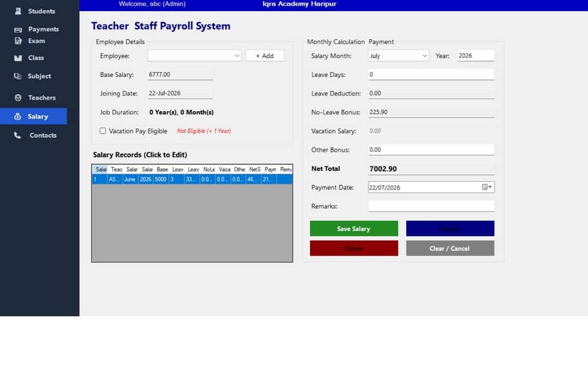The width and height of the screenshot is (588, 387).
Task: Click the Payr column header
Action: (x=269, y=170)
